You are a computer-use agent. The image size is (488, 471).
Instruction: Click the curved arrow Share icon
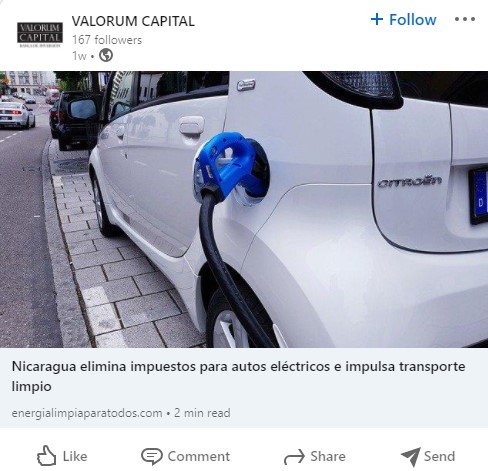[294, 456]
